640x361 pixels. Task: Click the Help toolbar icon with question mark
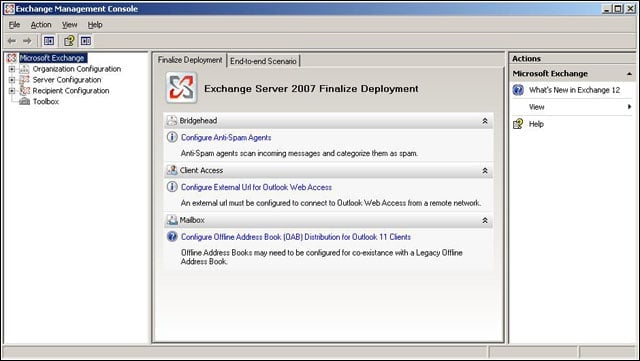(69, 41)
